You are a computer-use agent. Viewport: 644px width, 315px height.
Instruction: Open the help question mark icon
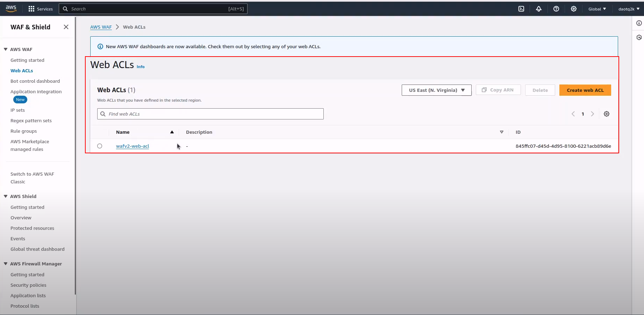click(556, 9)
